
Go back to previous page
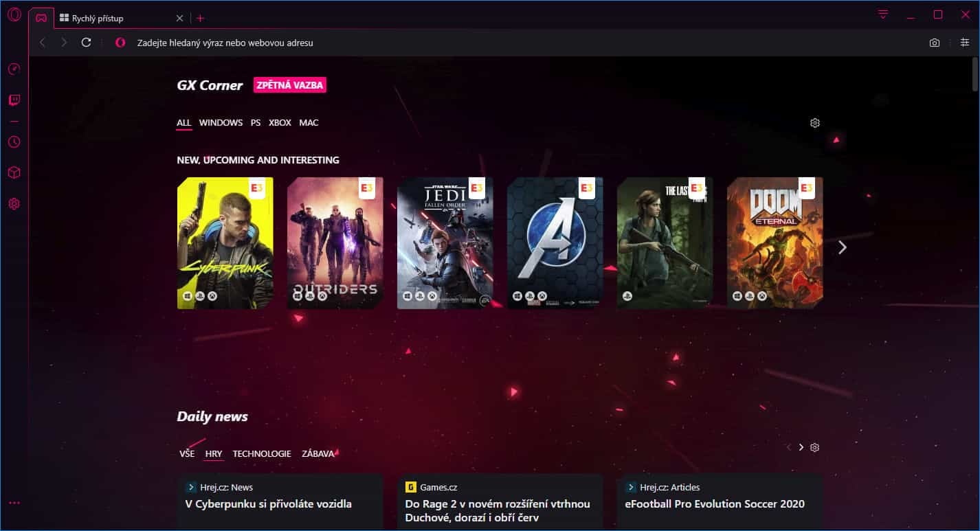tap(43, 43)
